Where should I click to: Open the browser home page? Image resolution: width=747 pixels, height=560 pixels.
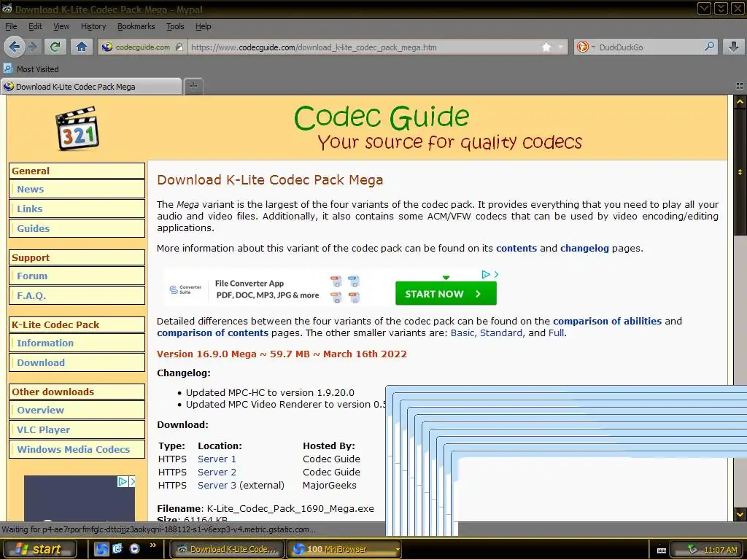(x=82, y=47)
